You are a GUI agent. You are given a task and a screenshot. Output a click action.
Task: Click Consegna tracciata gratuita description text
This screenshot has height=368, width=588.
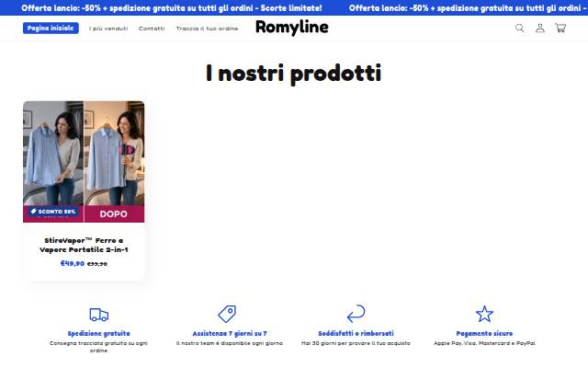tap(98, 347)
